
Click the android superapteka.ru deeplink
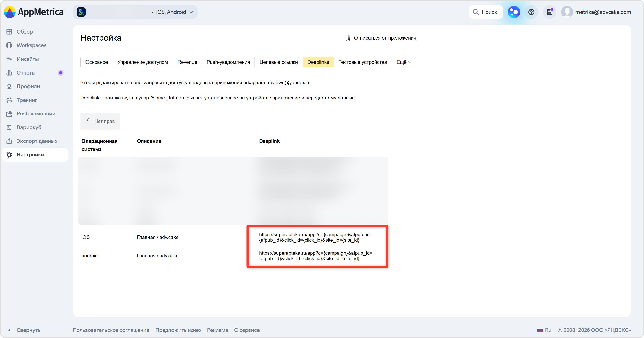pos(316,256)
